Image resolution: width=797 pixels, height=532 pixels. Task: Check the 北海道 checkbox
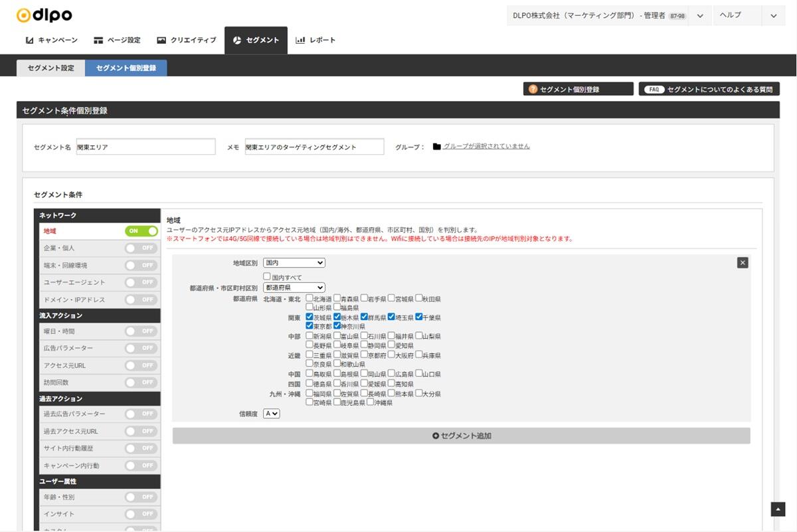310,299
